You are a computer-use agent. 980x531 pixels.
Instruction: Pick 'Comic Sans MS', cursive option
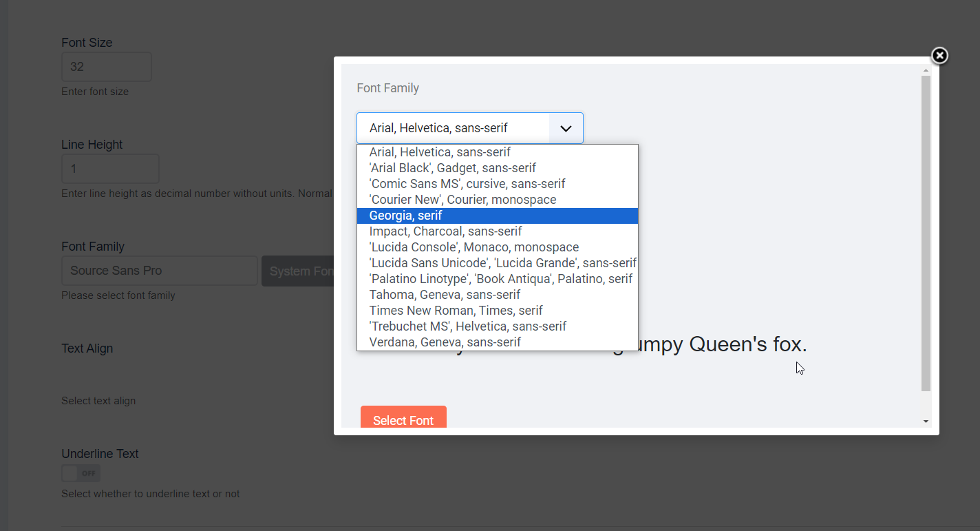[498, 184]
